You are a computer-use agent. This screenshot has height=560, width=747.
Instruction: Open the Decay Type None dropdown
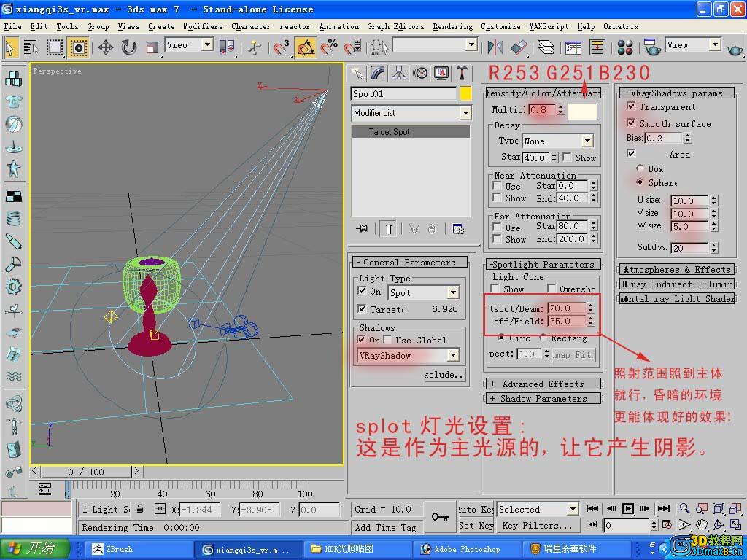558,141
